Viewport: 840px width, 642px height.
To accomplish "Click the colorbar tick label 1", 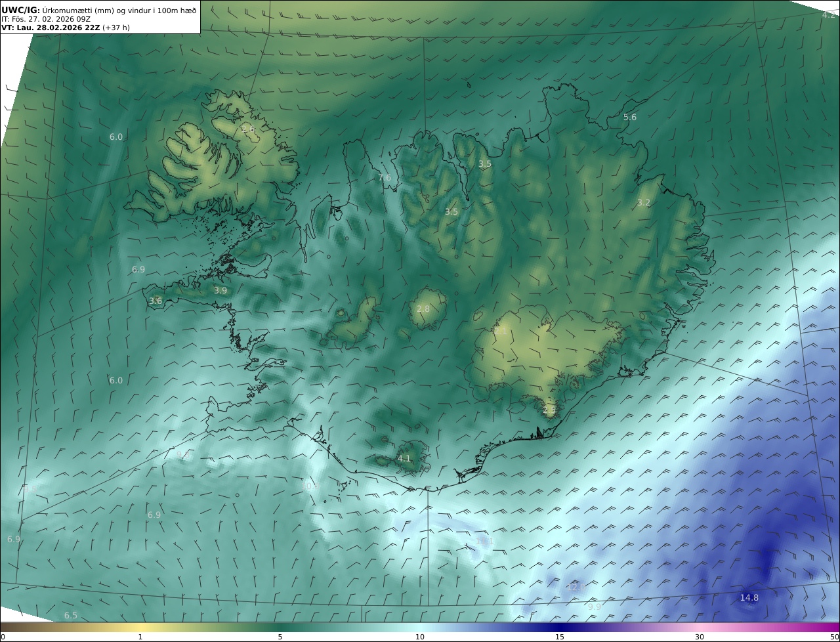I will pyautogui.click(x=140, y=637).
